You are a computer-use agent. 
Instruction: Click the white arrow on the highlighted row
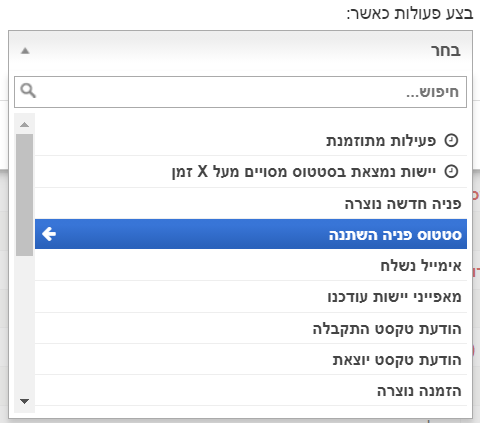point(49,234)
